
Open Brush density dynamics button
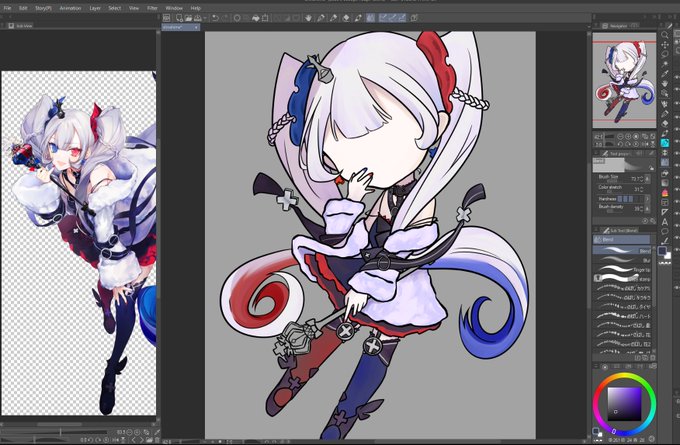click(648, 209)
